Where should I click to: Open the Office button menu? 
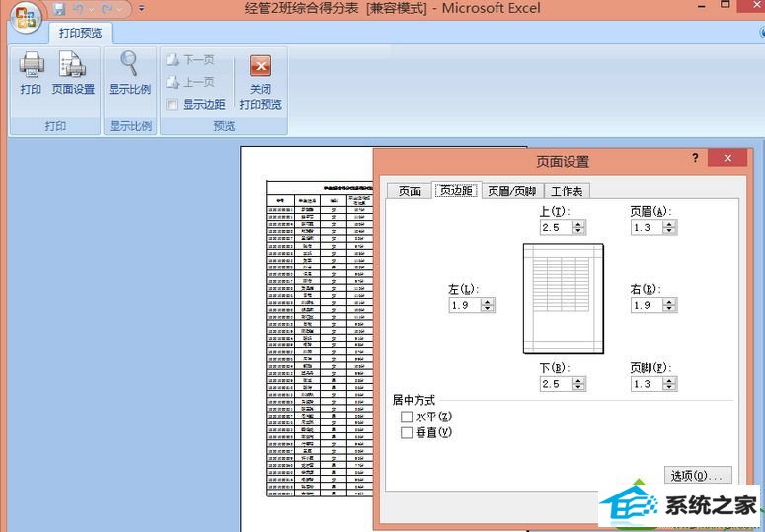click(26, 17)
